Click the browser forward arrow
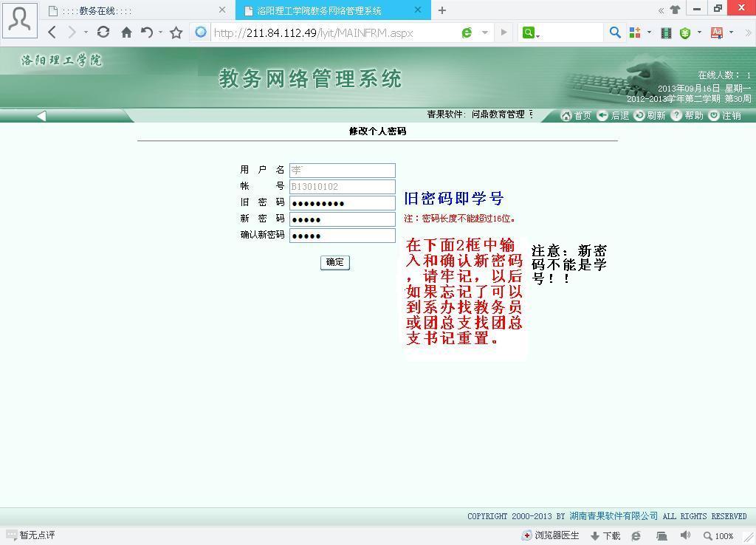The image size is (756, 545). 72,32
